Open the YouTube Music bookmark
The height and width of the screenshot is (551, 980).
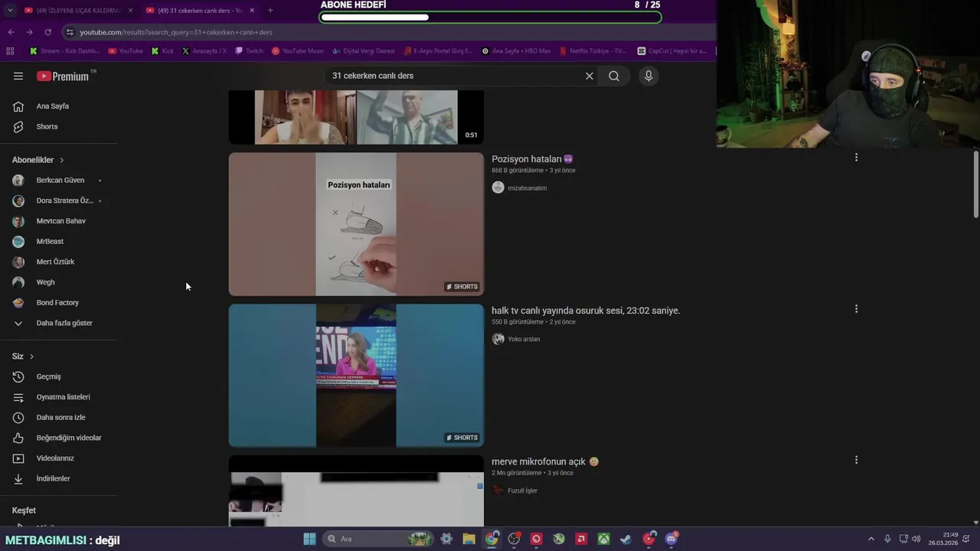pos(298,51)
